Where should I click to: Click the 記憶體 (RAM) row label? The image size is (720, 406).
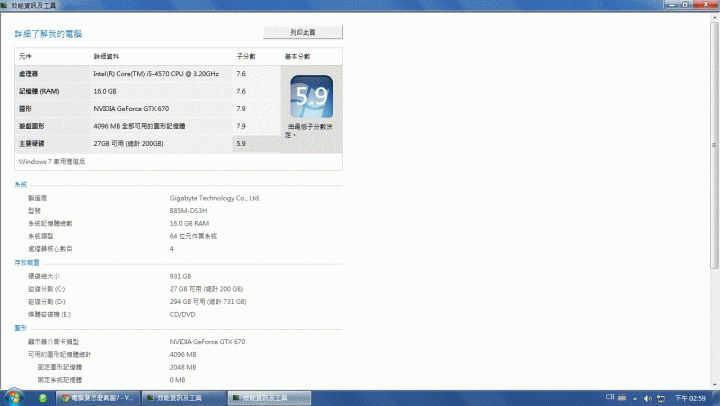click(x=39, y=91)
